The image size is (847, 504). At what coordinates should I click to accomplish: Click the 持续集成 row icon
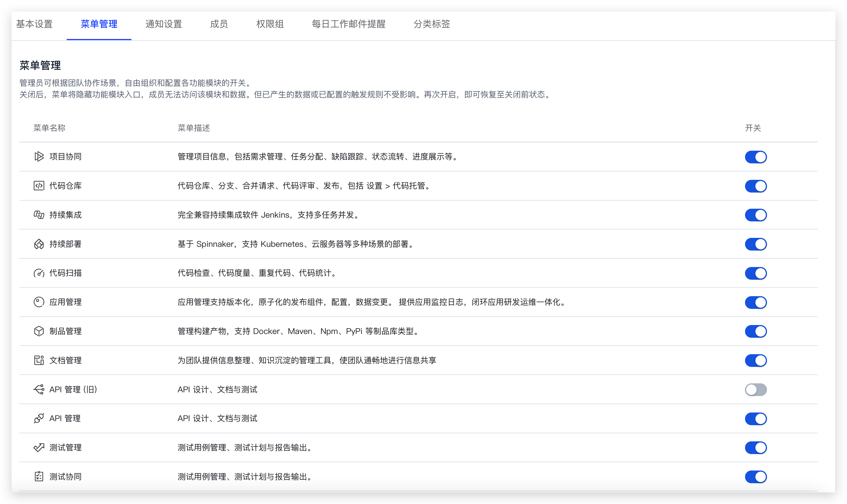[39, 215]
